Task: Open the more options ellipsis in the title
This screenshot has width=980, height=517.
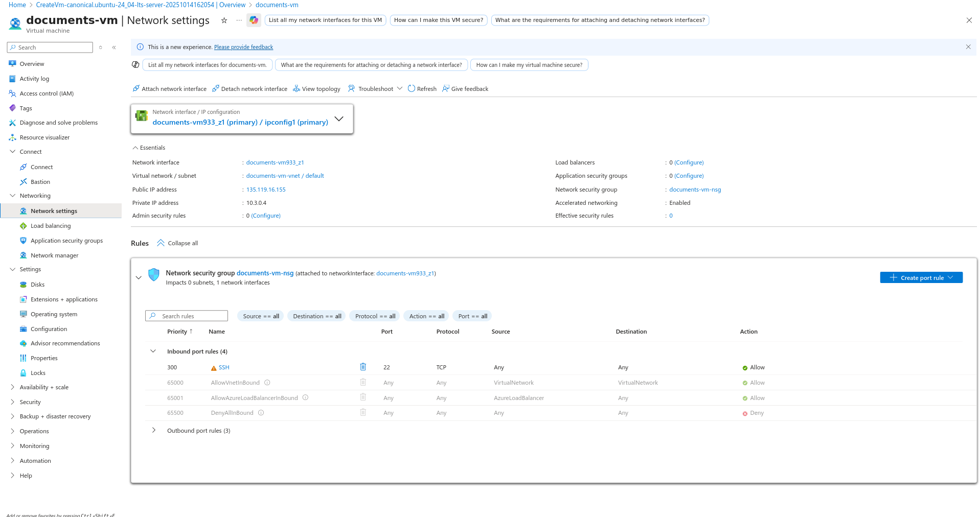Action: point(239,20)
